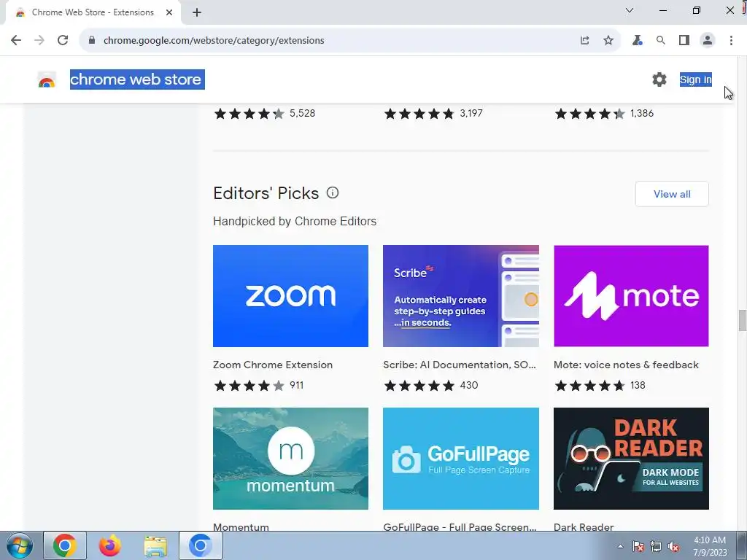Show Editors' Picks info icon
The height and width of the screenshot is (560, 747).
click(333, 192)
